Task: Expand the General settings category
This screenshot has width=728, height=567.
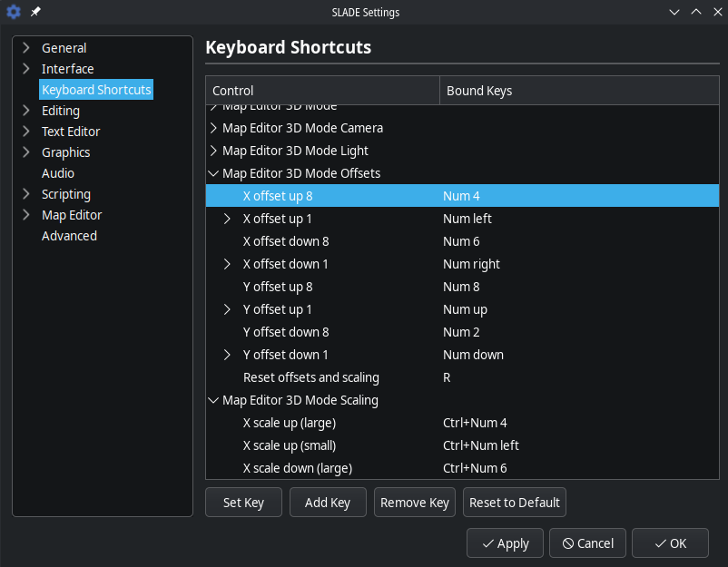Action: 26,48
